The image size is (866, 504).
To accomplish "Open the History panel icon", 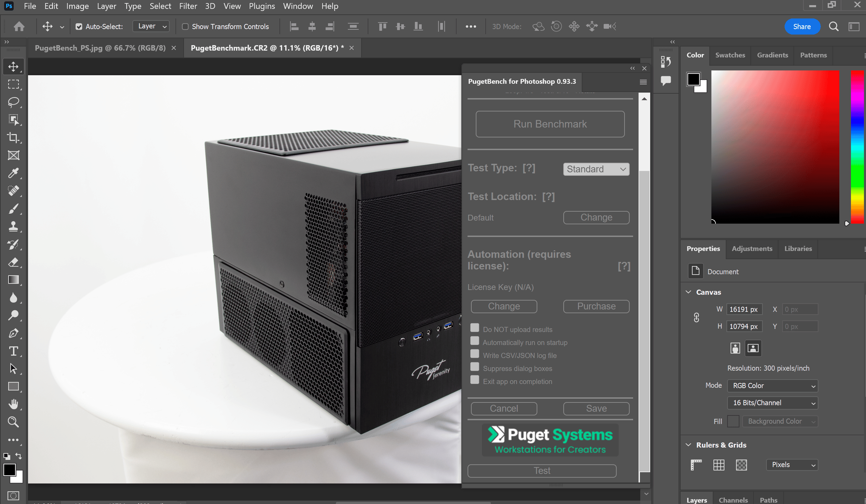I will tap(666, 62).
